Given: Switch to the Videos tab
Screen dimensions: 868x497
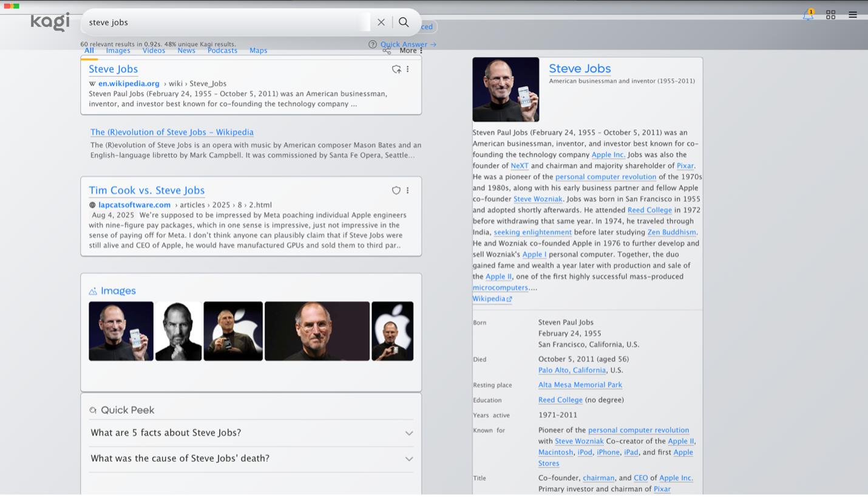Looking at the screenshot, I should (154, 50).
